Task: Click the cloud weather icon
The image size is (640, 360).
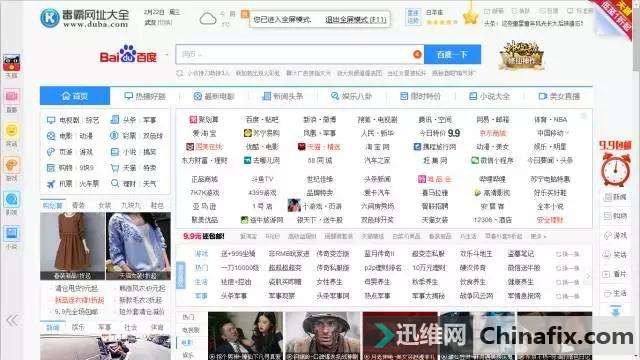Action: [x=208, y=19]
